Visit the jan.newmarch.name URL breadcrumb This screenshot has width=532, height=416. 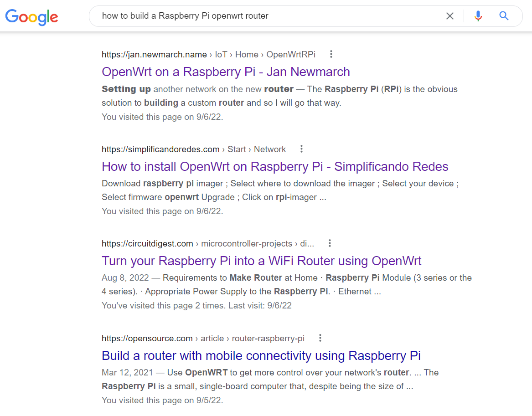click(x=154, y=54)
